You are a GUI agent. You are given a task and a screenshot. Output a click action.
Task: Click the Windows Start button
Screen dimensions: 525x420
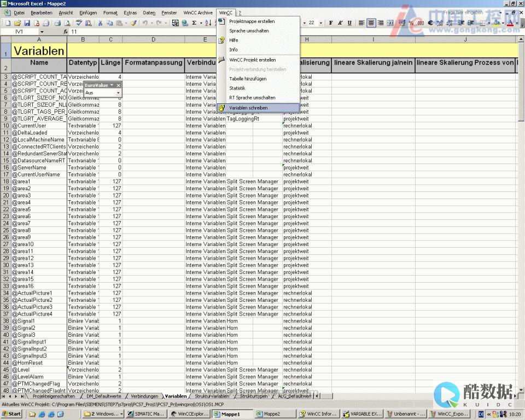tap(11, 414)
